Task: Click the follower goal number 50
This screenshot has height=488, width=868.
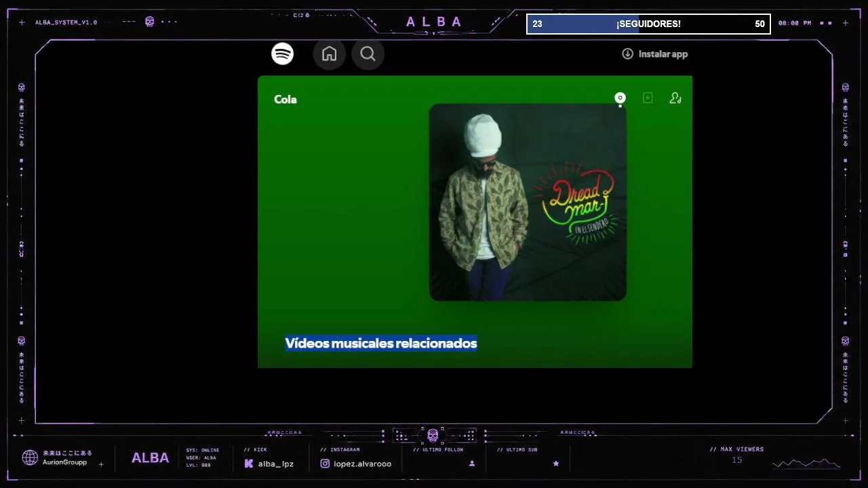Action: tap(759, 24)
